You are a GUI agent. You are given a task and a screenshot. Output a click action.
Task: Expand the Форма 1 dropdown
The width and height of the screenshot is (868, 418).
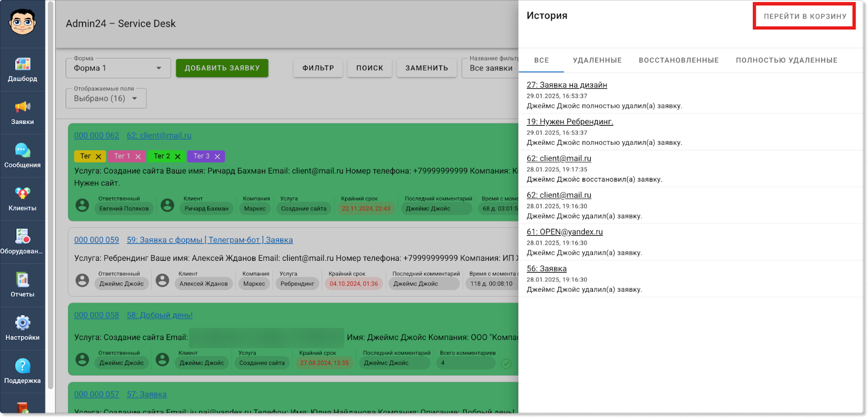tap(118, 68)
